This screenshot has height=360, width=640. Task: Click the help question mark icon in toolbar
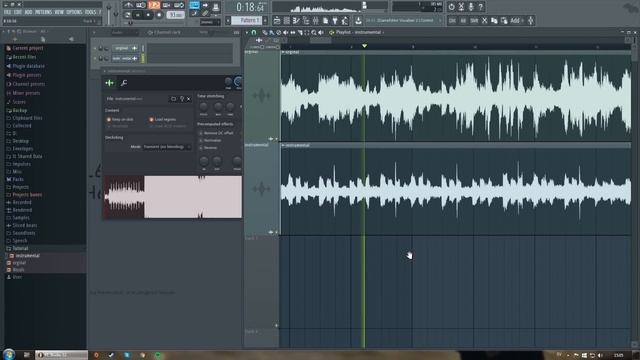pyautogui.click(x=481, y=7)
